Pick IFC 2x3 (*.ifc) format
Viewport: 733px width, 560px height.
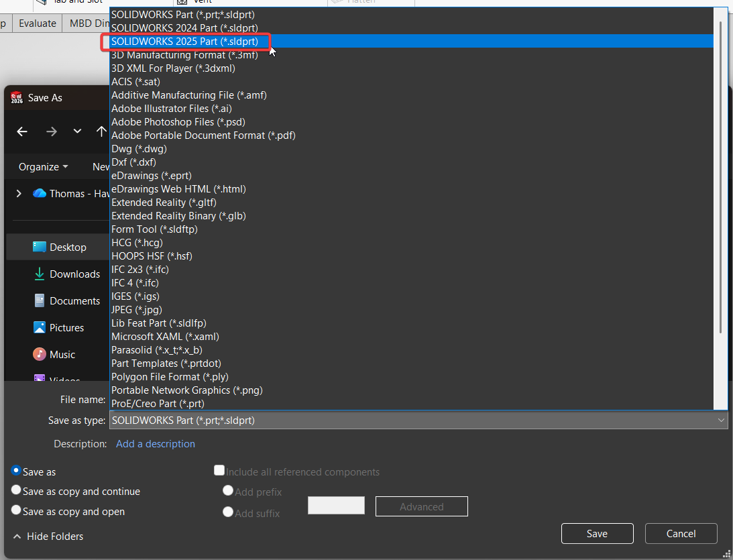[x=411, y=270]
